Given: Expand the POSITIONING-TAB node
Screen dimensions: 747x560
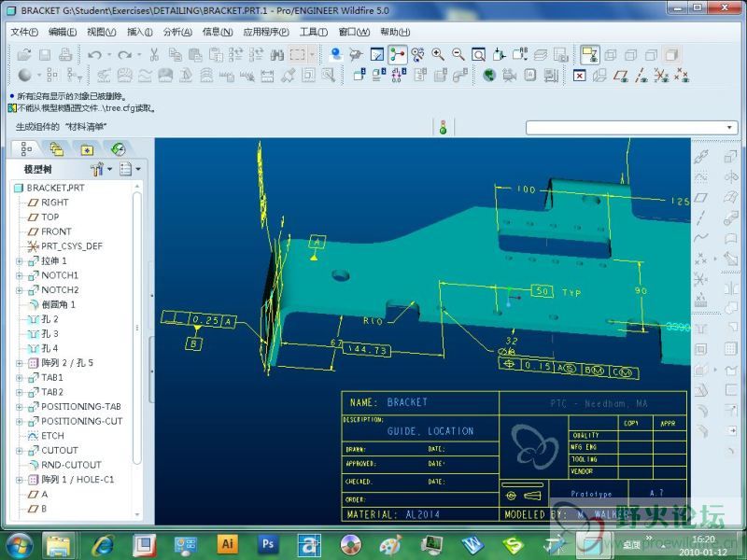Looking at the screenshot, I should (19, 407).
